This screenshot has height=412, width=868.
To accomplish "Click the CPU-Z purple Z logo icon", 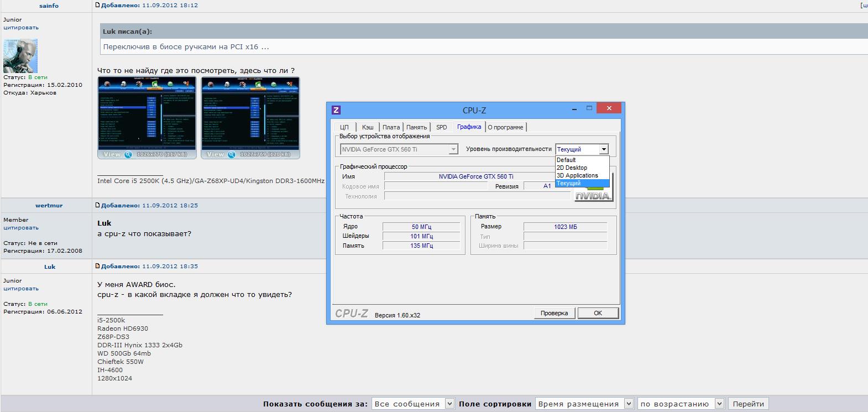I will coord(336,110).
